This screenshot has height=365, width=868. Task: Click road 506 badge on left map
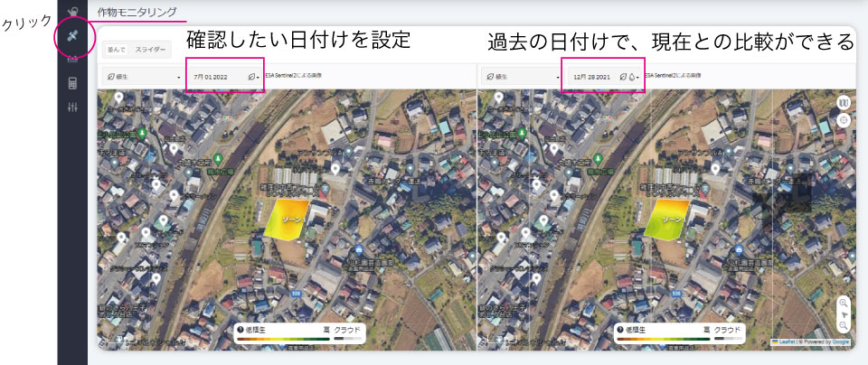click(x=297, y=293)
